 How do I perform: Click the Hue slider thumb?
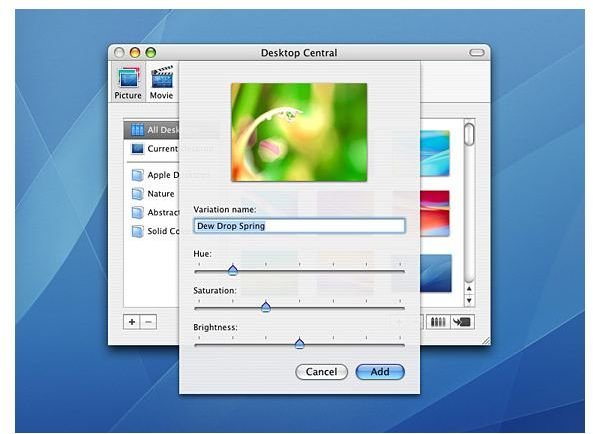(x=233, y=270)
